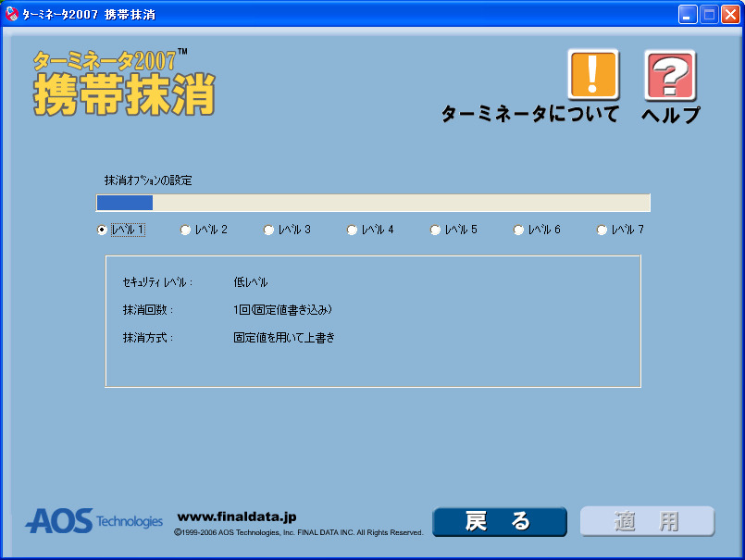
Task: Click the ヘルプ text label
Action: coord(670,115)
